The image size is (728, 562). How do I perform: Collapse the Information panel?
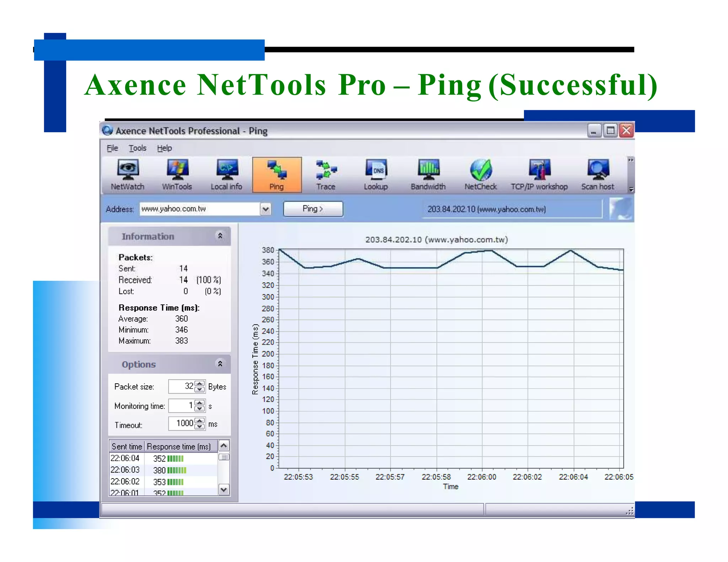click(220, 236)
